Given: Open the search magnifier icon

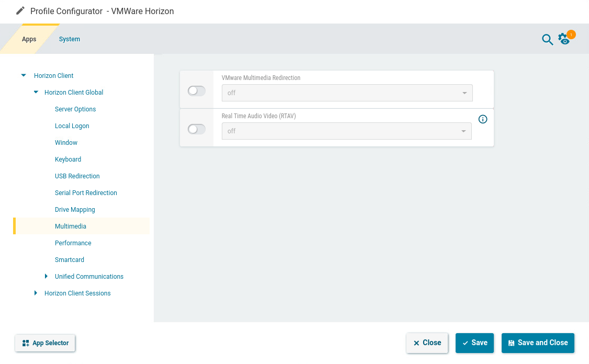Looking at the screenshot, I should 547,39.
